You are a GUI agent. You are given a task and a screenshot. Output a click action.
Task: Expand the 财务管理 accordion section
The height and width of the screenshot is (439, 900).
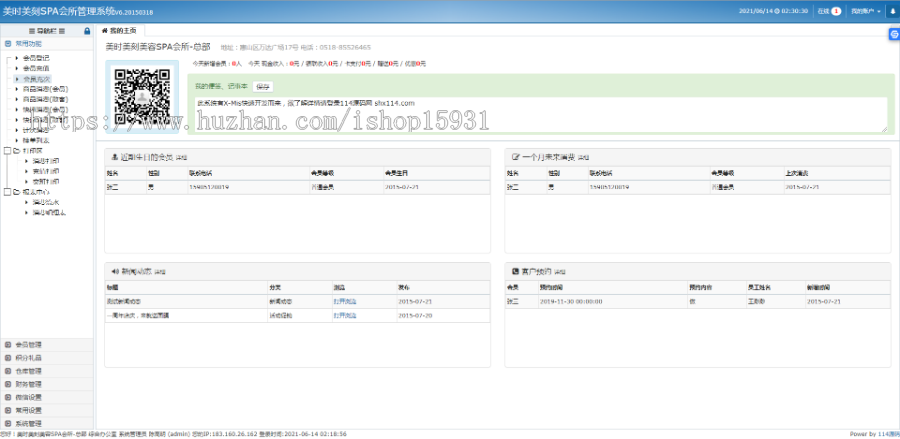coord(28,384)
